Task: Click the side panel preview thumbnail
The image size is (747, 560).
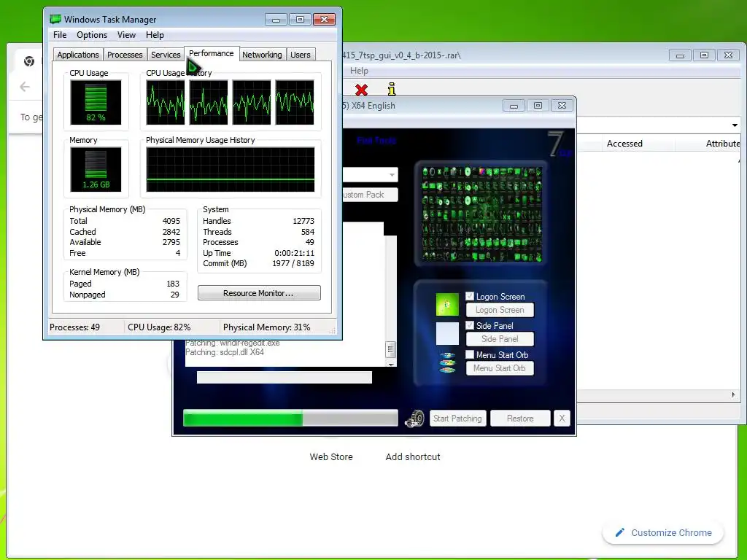Action: coord(447,333)
